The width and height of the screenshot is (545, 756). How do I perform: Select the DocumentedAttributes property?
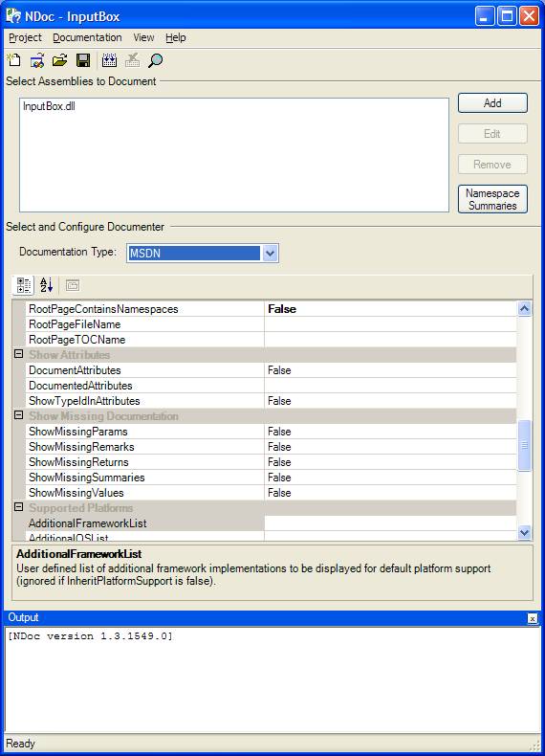click(144, 386)
